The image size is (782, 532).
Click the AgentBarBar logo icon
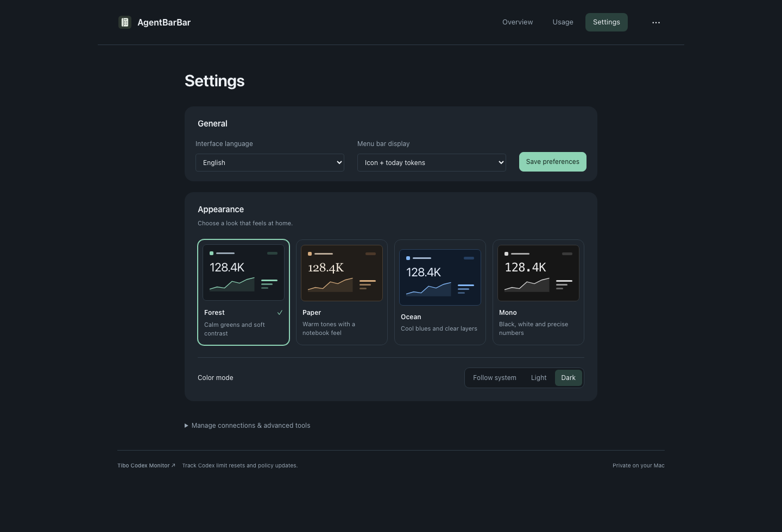[125, 22]
